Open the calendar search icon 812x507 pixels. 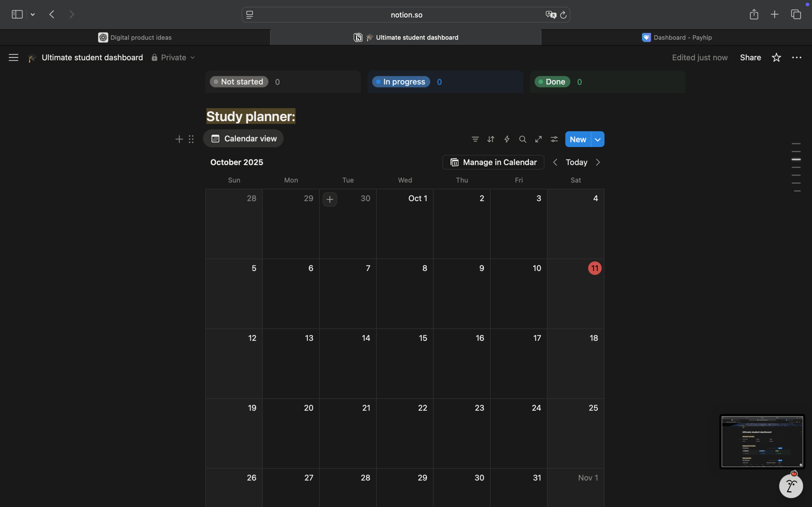tap(522, 139)
